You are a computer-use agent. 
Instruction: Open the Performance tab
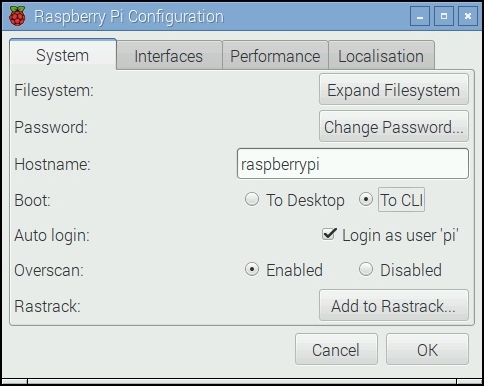click(x=275, y=56)
